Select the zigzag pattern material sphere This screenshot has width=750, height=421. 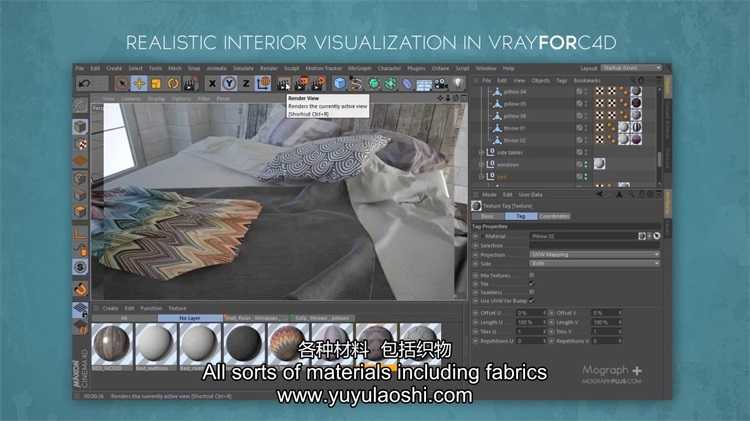(x=287, y=343)
